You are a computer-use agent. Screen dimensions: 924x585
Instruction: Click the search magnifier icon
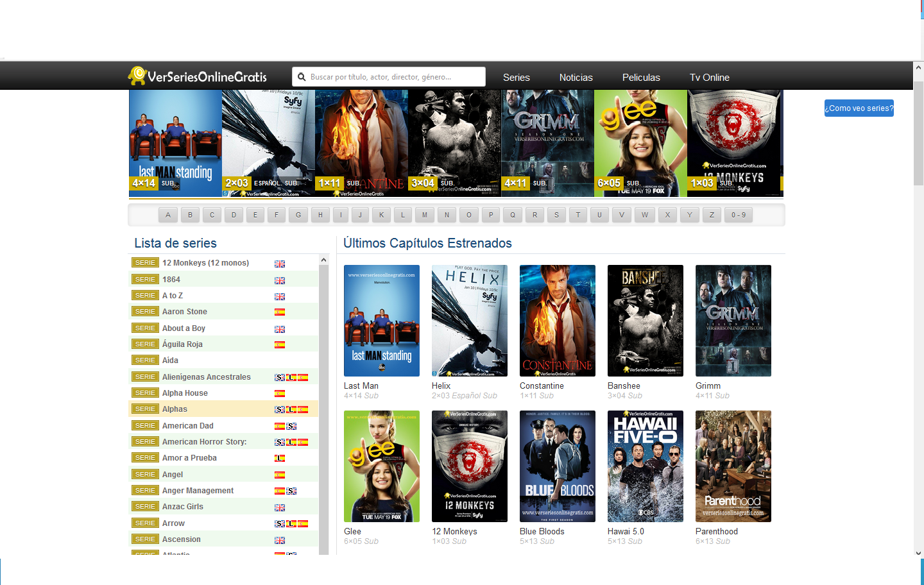[302, 77]
